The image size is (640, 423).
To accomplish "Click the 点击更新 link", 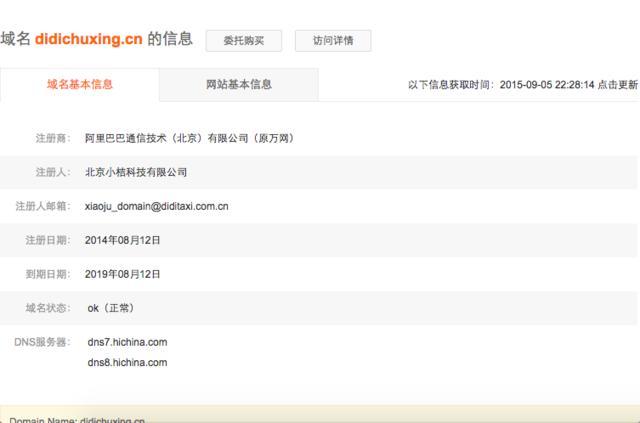I will [x=618, y=85].
